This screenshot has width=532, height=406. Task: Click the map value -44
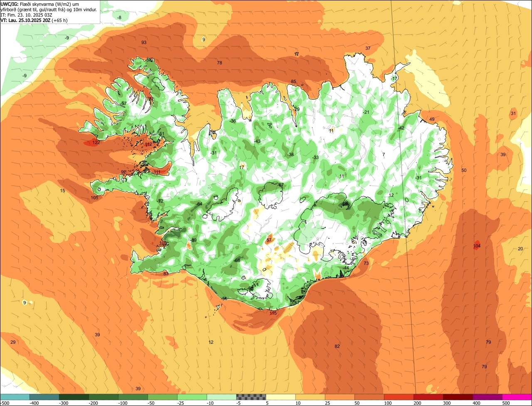click(x=346, y=268)
